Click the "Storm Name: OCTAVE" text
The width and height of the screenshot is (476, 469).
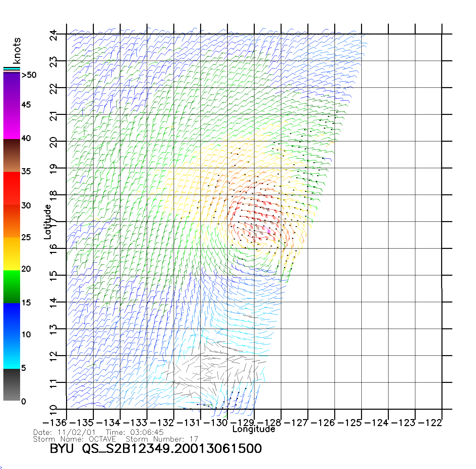74,439
